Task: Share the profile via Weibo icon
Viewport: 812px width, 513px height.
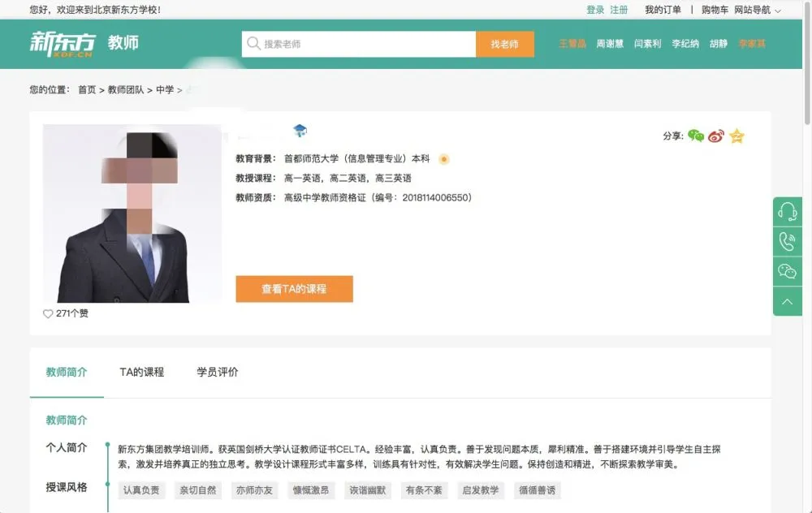Action: coord(715,136)
